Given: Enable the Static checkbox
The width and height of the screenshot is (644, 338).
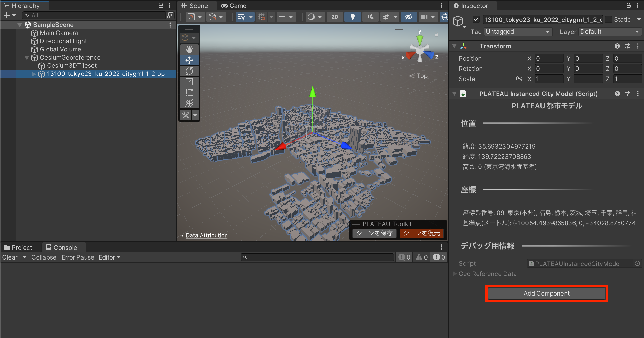Looking at the screenshot, I should point(609,19).
